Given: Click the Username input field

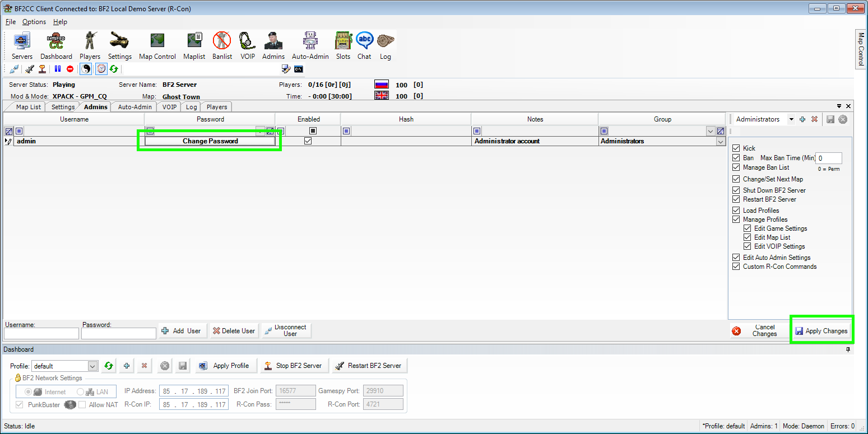Looking at the screenshot, I should tap(41, 333).
